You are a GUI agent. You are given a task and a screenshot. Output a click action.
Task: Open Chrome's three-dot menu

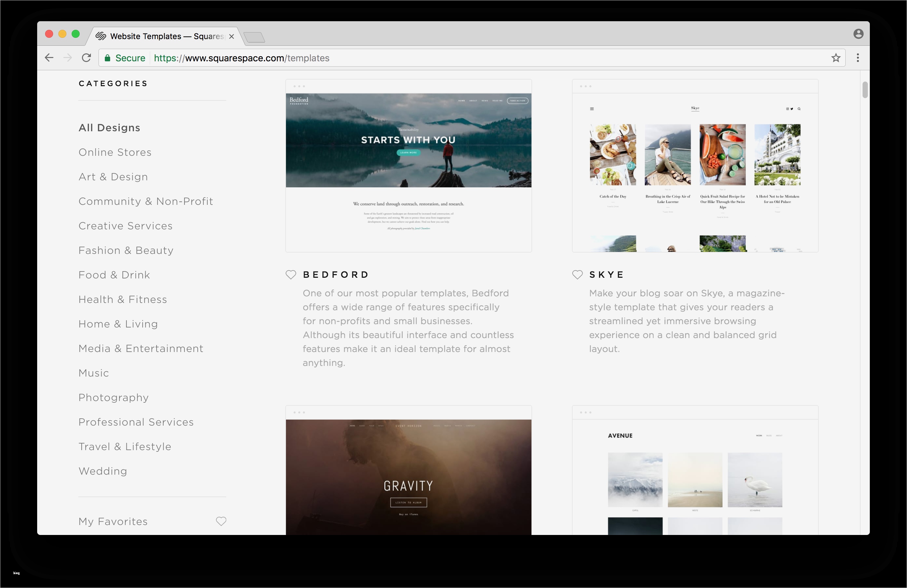coord(858,58)
